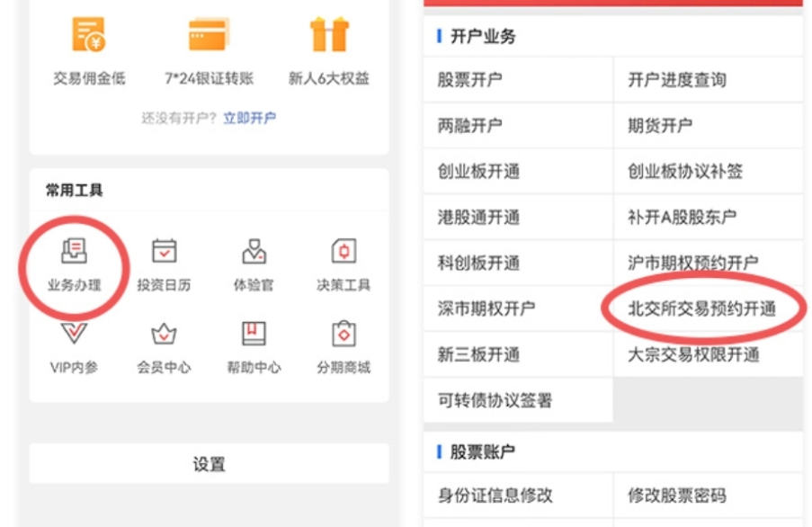The width and height of the screenshot is (812, 527).
Task: Open the VIP内参 icon
Action: point(74,335)
